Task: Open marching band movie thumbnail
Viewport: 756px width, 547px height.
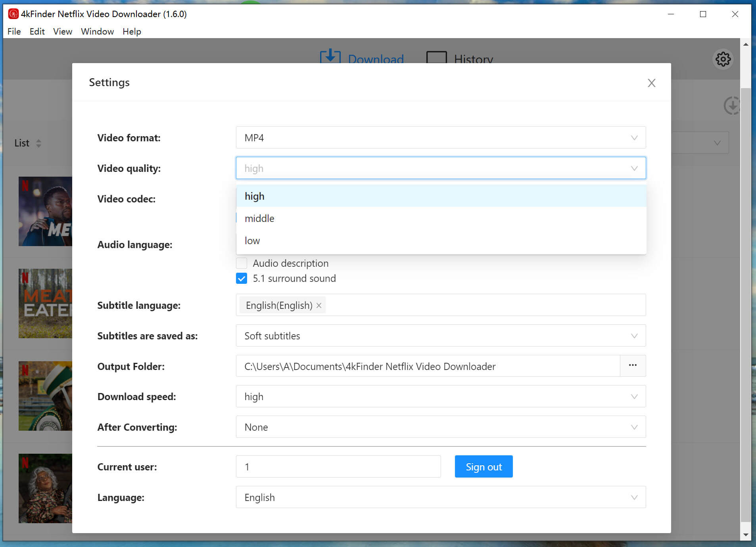Action: click(45, 396)
